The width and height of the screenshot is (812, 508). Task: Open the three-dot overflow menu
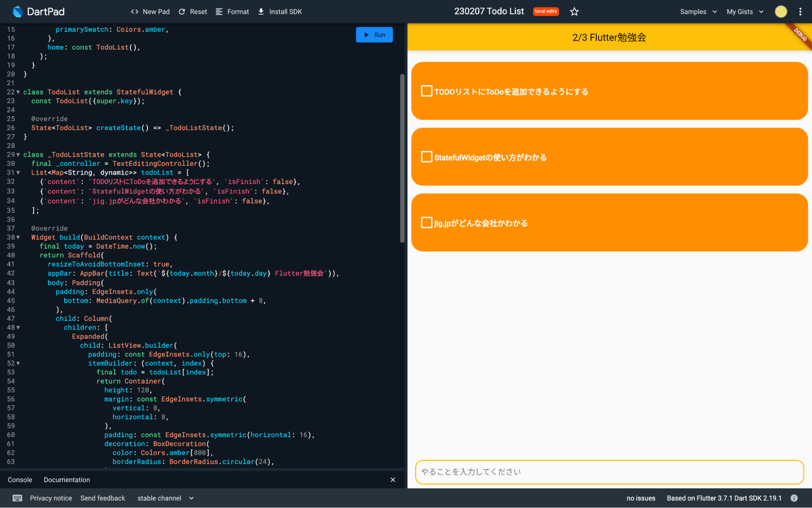pos(800,12)
